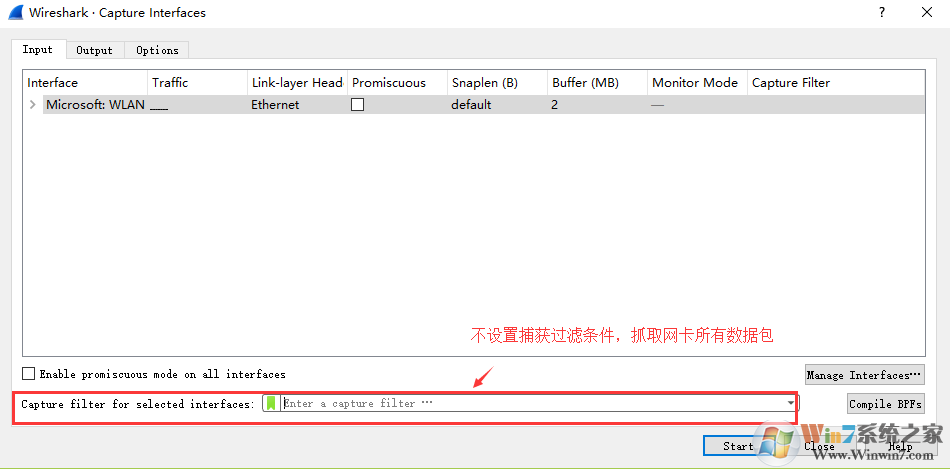The height and width of the screenshot is (469, 950).
Task: Sort by the Interface column header
Action: point(85,83)
